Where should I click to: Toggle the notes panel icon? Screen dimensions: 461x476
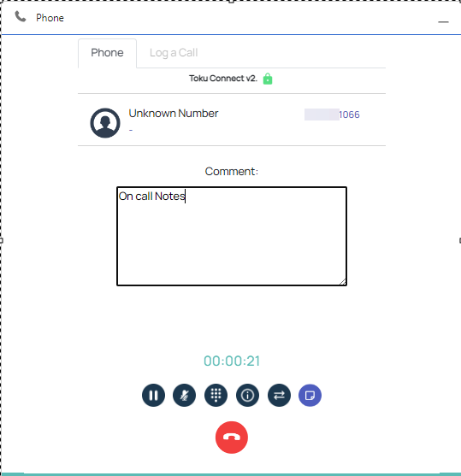[310, 396]
